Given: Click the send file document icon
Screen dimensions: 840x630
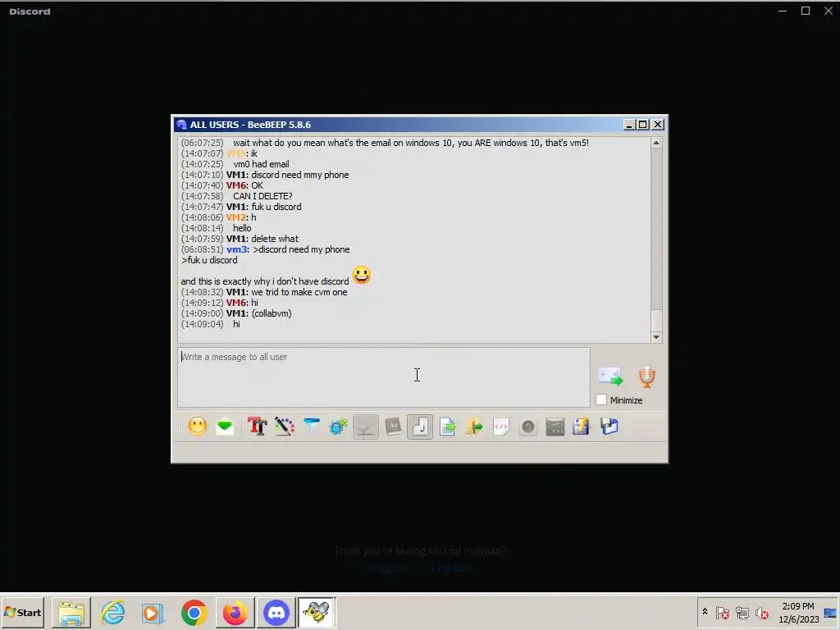Looking at the screenshot, I should pos(447,427).
